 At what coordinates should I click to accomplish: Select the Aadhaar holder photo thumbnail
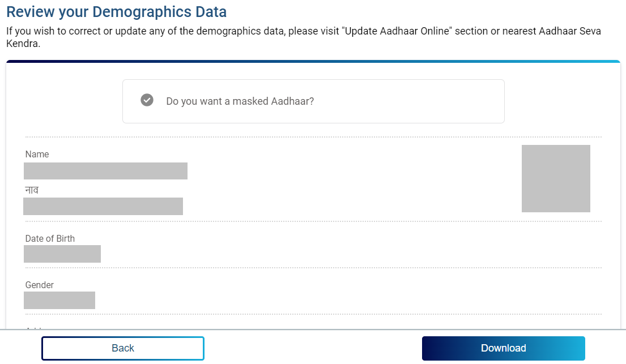(556, 178)
